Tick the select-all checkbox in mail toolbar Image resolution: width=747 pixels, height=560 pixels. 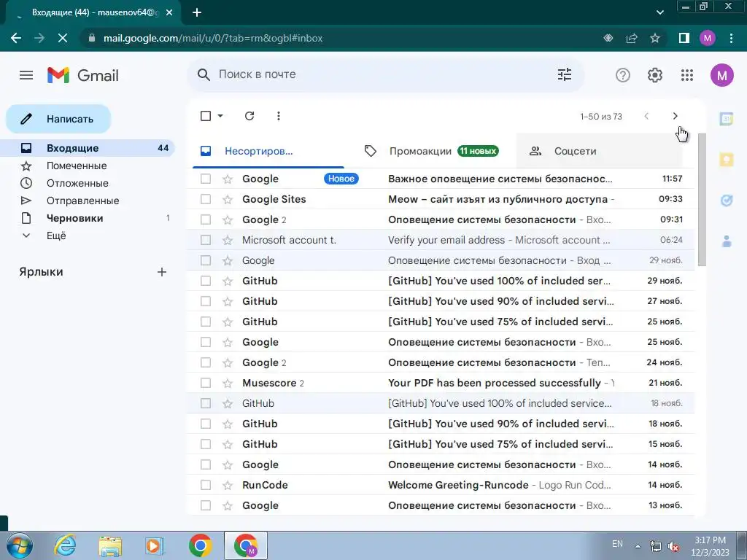[206, 116]
